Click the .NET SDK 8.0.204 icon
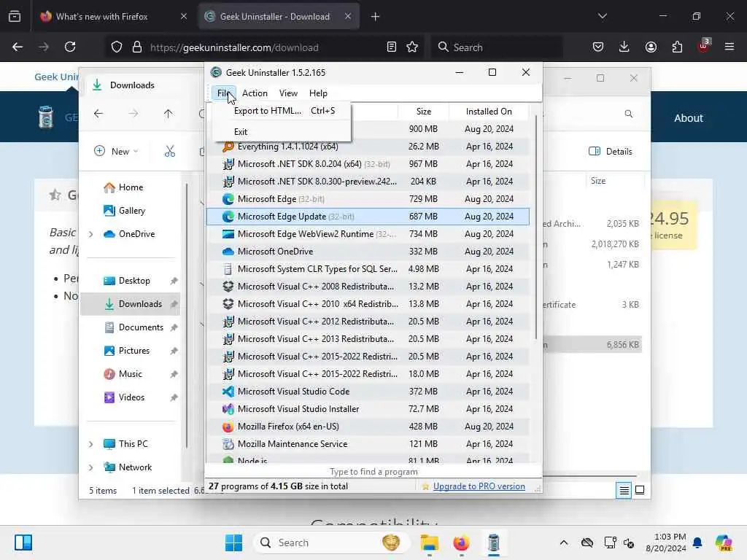This screenshot has height=560, width=747. click(x=228, y=164)
